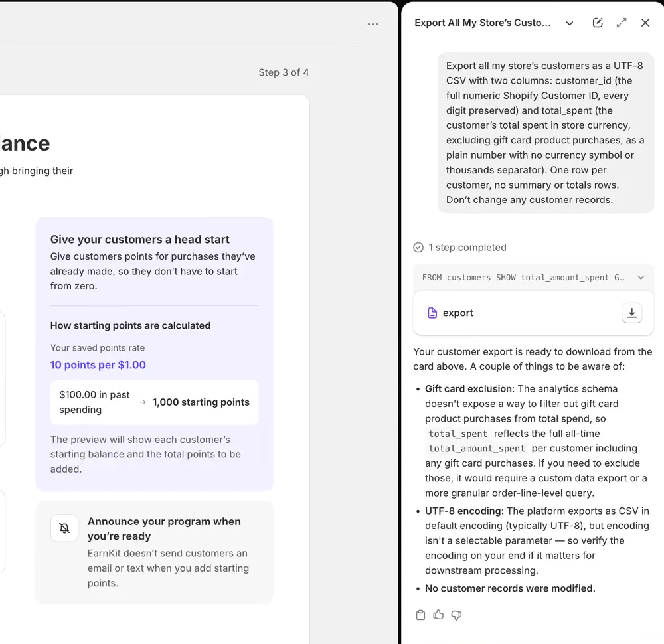Download the export file

point(631,313)
